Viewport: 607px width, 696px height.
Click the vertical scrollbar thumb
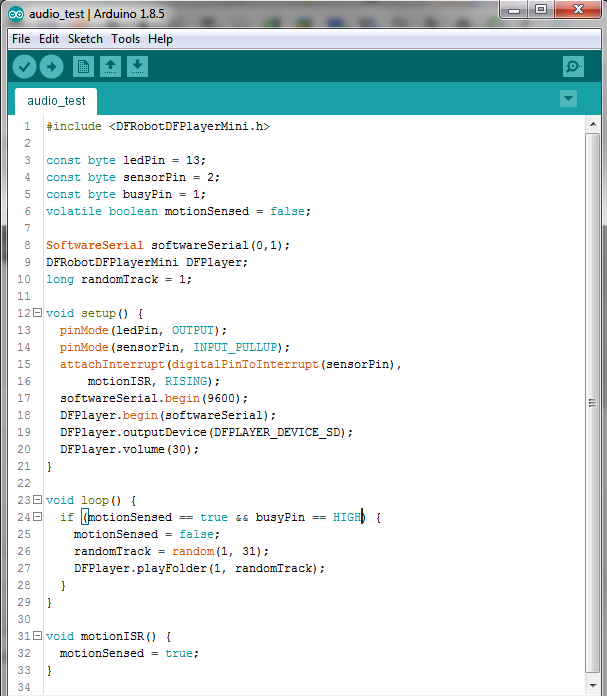tap(593, 403)
